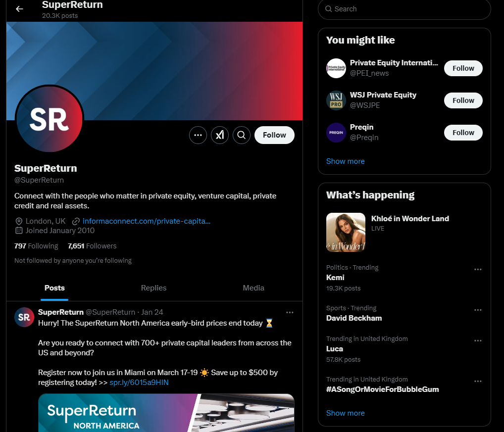The width and height of the screenshot is (504, 432).
Task: Click Preqin account avatar icon
Action: tap(336, 132)
